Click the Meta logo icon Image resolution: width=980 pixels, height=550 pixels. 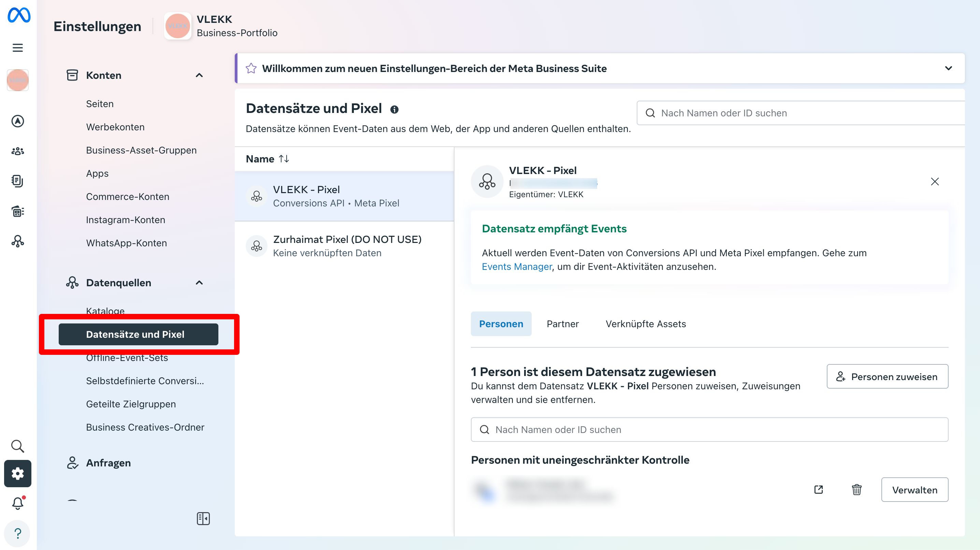19,16
